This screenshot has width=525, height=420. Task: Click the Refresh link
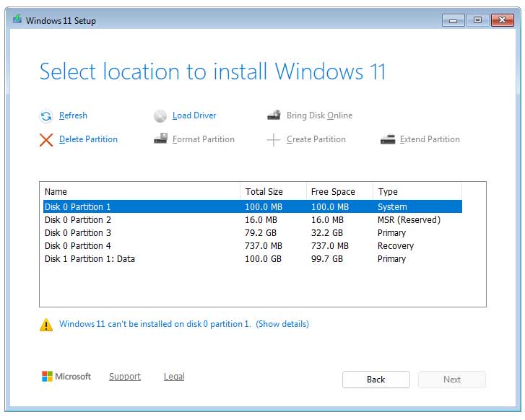(73, 115)
